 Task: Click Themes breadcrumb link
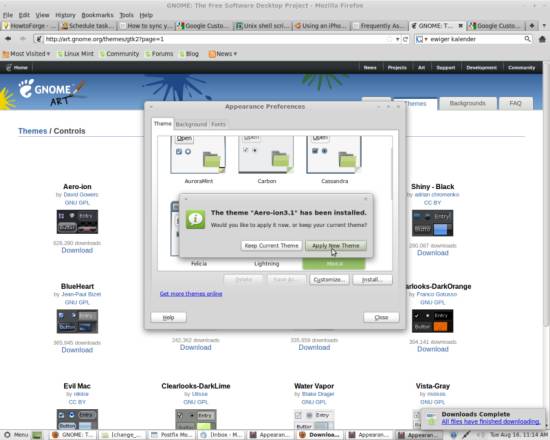tap(33, 131)
